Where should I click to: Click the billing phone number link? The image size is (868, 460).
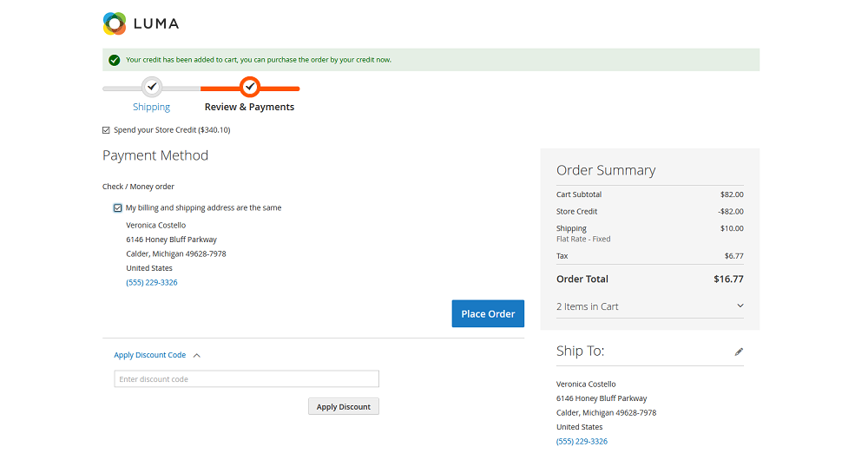[x=152, y=283]
